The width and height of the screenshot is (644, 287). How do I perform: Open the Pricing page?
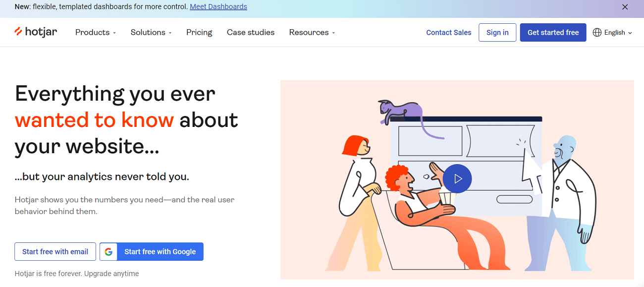(x=199, y=32)
